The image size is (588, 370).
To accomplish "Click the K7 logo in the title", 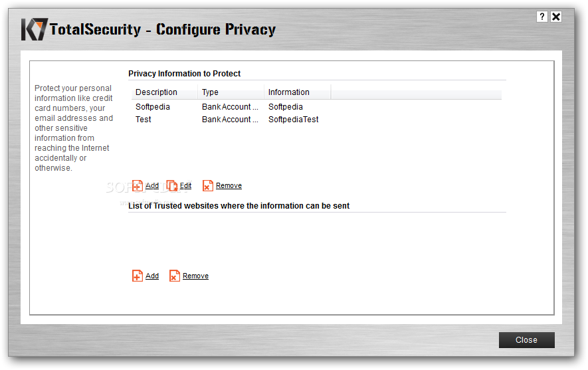I will pos(35,29).
